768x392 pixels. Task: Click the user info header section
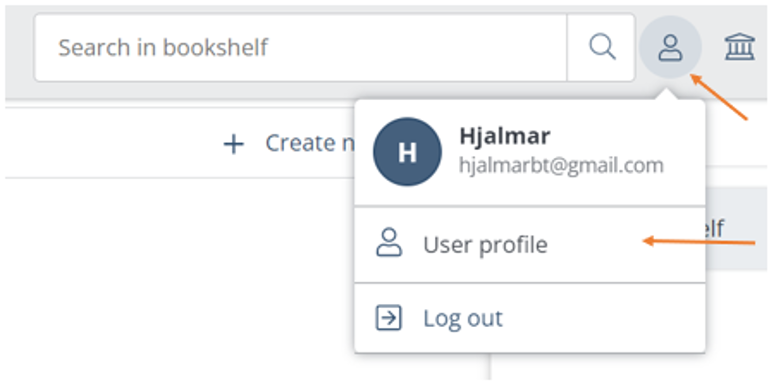point(530,153)
